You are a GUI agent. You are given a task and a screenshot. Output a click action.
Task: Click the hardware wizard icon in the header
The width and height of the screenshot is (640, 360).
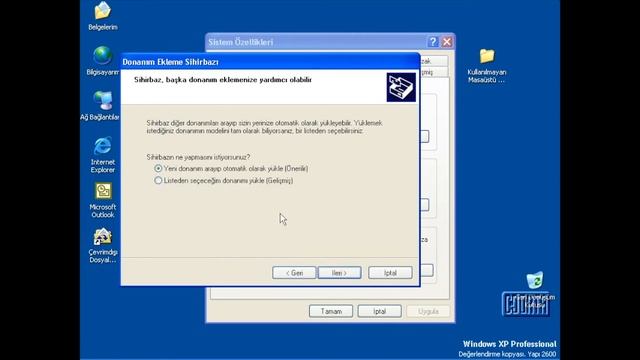click(x=401, y=87)
